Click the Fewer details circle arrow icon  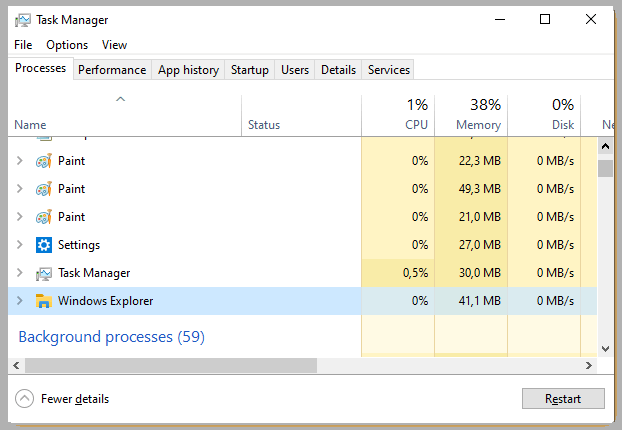click(x=25, y=399)
